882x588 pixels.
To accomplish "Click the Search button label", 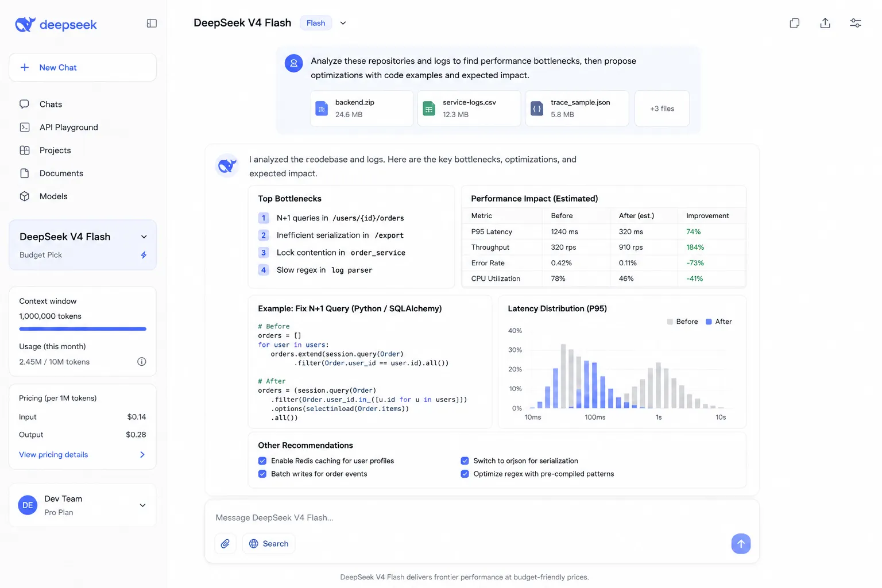I will [276, 544].
